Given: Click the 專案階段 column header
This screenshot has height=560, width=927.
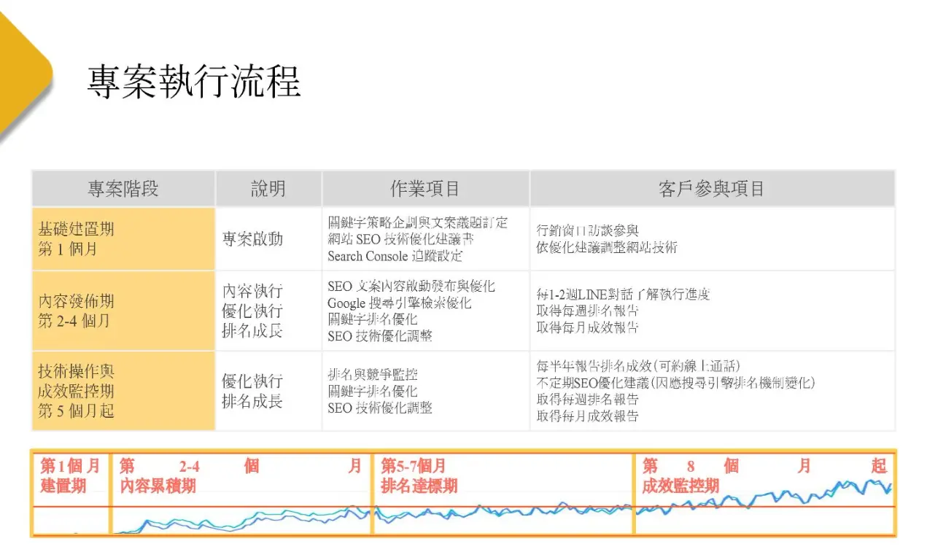Looking at the screenshot, I should tap(123, 189).
